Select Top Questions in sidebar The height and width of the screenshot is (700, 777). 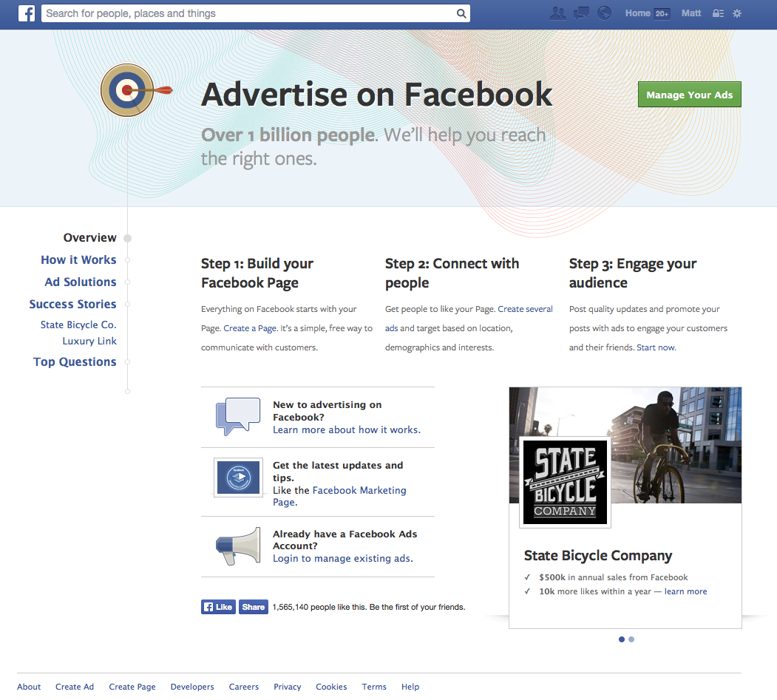[x=75, y=362]
